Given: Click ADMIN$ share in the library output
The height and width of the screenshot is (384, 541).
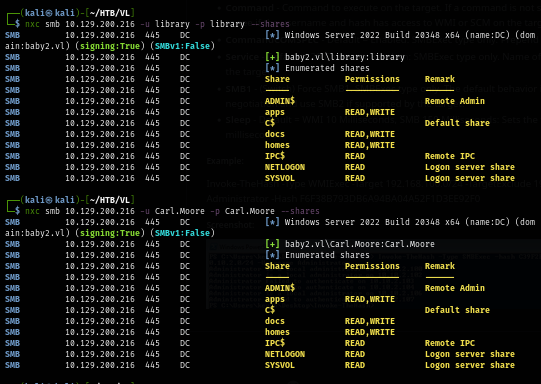Looking at the screenshot, I should click(280, 101).
